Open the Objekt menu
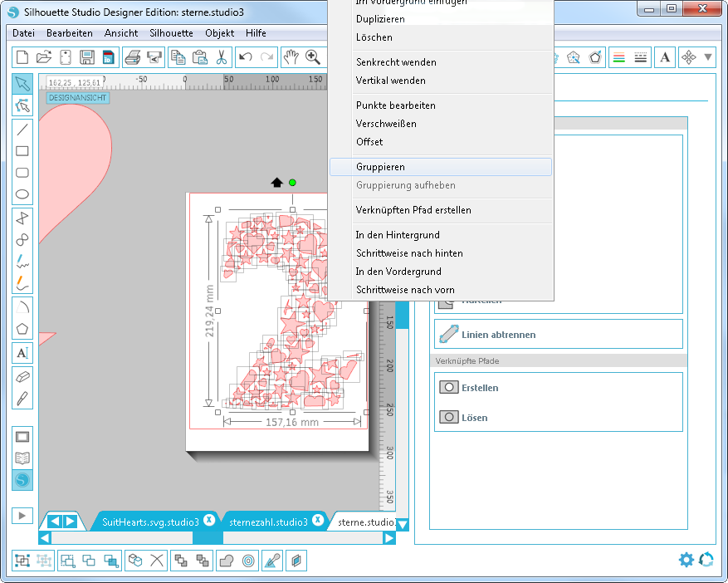 [219, 33]
